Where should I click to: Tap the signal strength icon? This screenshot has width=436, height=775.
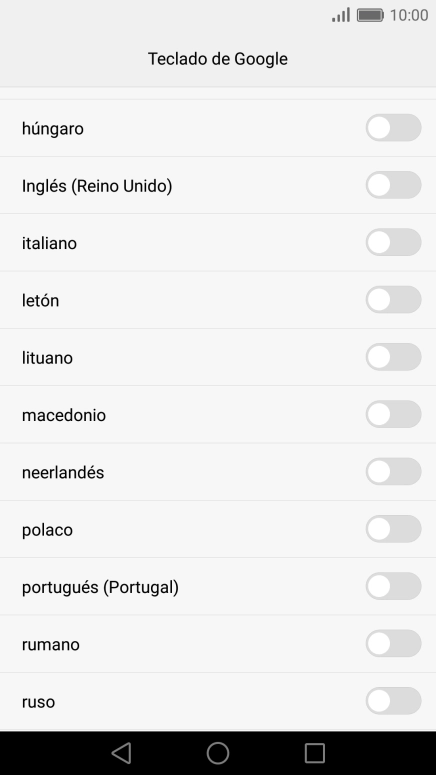[341, 15]
